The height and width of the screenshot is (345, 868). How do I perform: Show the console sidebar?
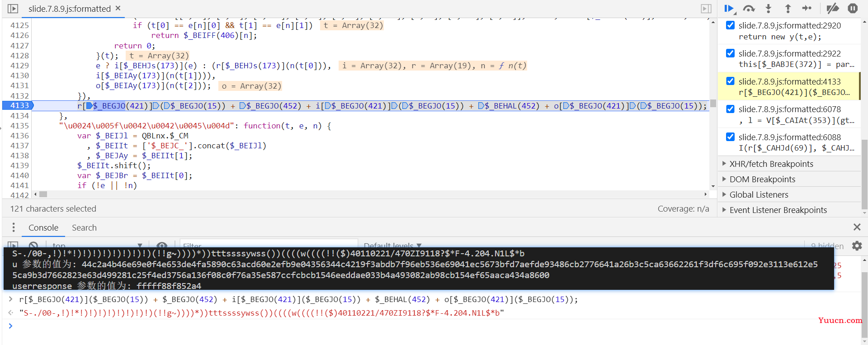pos(13,246)
